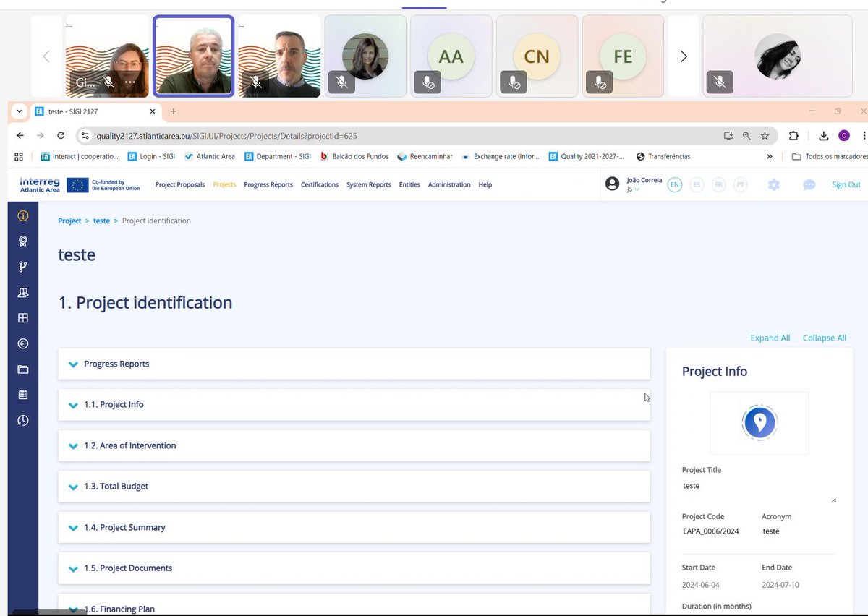
Task: Open the branch workflow sidebar icon
Action: tap(23, 267)
